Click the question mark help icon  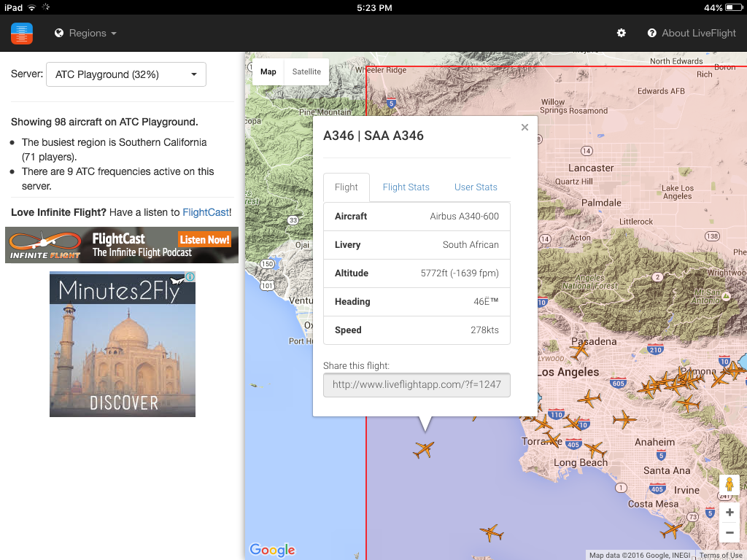pos(651,33)
